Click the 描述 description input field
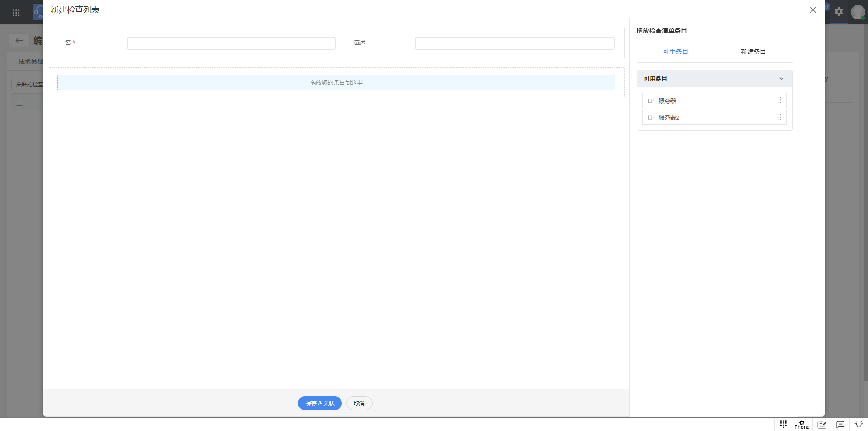 point(514,43)
